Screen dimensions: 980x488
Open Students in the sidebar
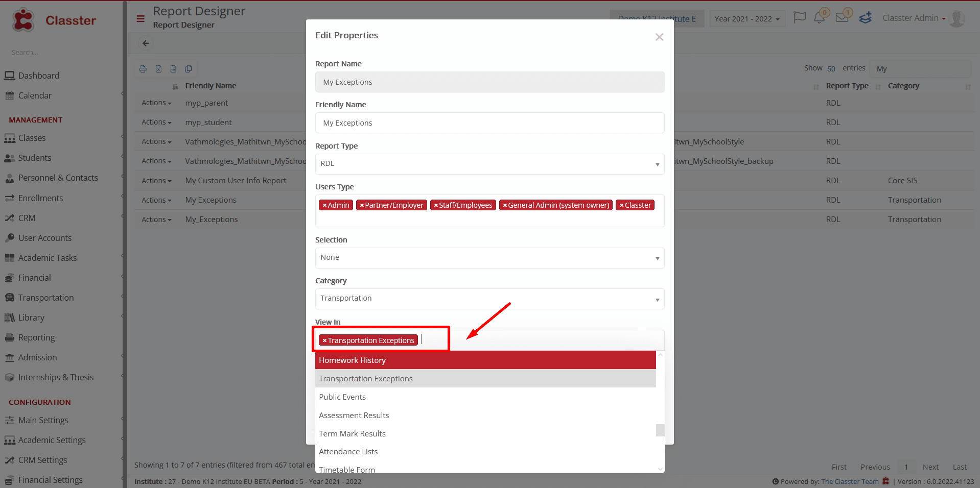pyautogui.click(x=35, y=158)
